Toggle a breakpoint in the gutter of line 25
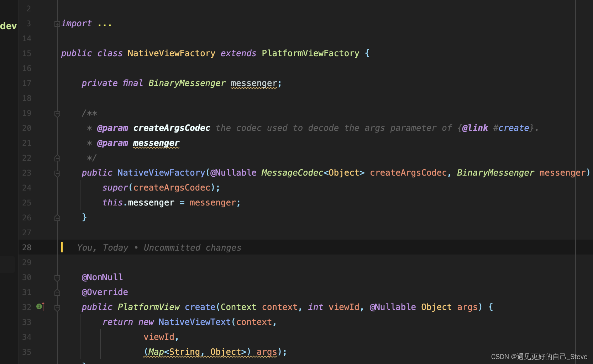Viewport: 593px width, 364px height. (44, 203)
